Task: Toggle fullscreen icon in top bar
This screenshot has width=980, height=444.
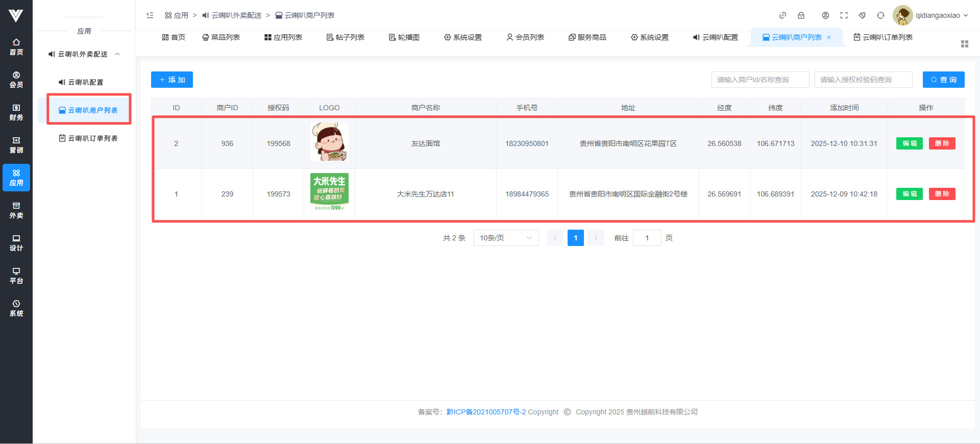Action: pyautogui.click(x=844, y=15)
